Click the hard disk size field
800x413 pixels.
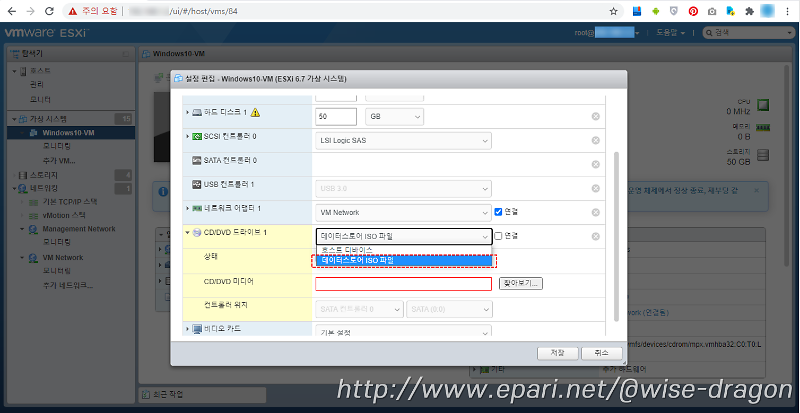[x=336, y=116]
